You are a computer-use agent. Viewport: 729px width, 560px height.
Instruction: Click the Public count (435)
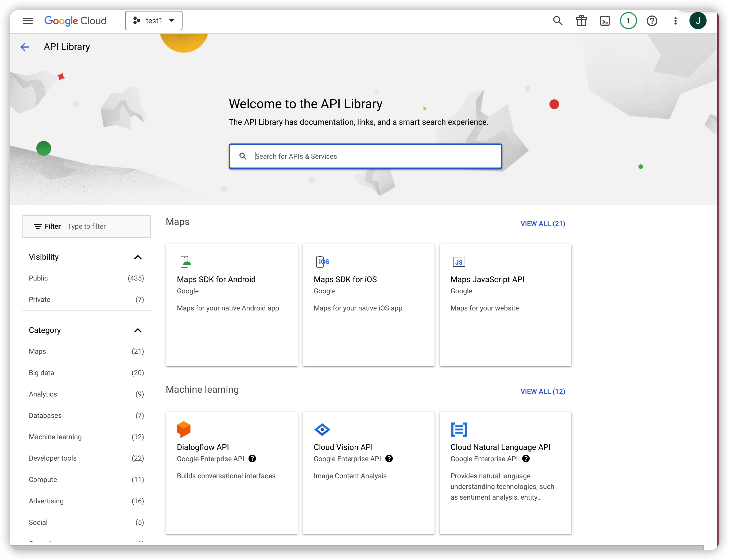pos(136,278)
